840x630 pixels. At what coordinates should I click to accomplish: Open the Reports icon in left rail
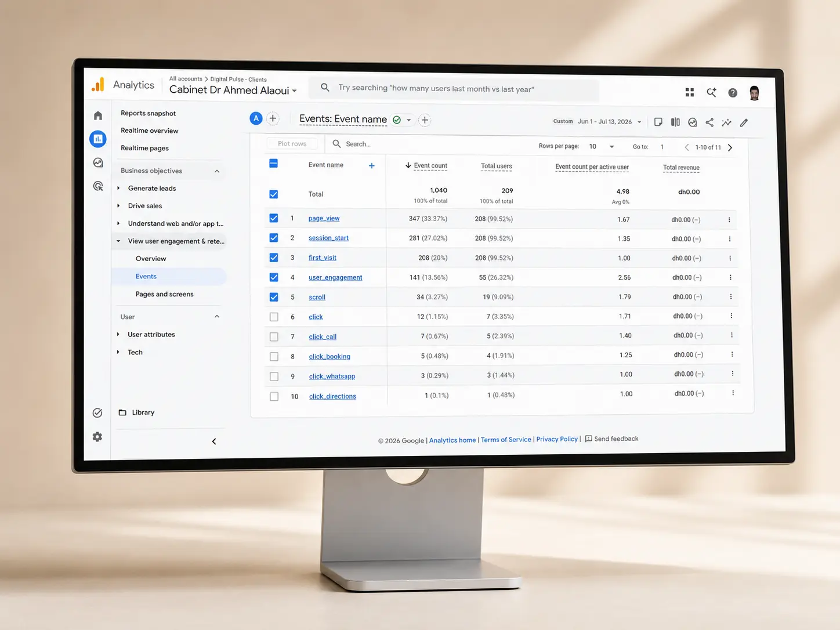pos(98,139)
